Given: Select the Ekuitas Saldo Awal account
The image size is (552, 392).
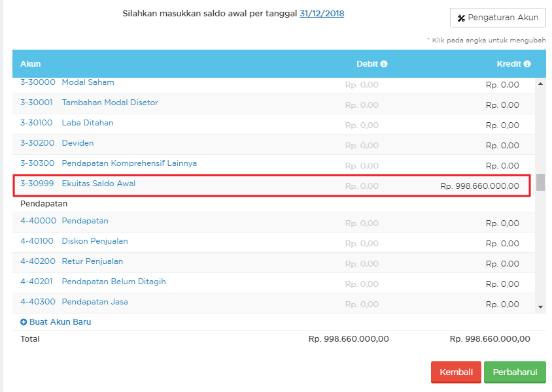Looking at the screenshot, I should click(x=98, y=184).
